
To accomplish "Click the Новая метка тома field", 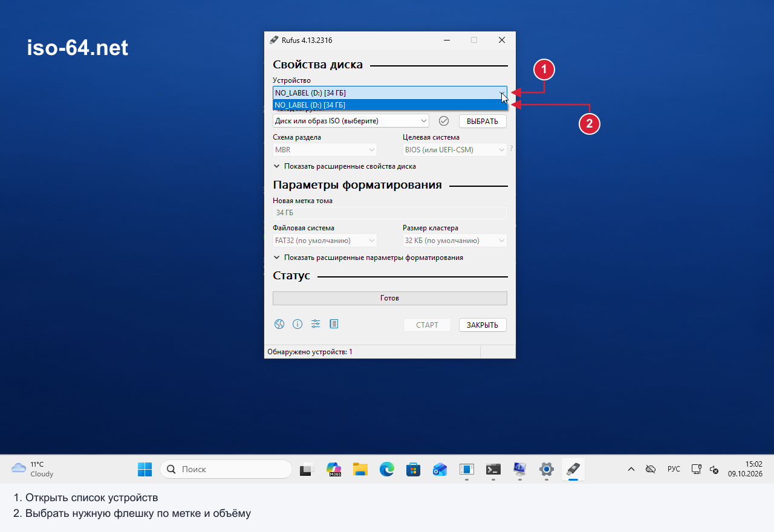I will 390,213.
